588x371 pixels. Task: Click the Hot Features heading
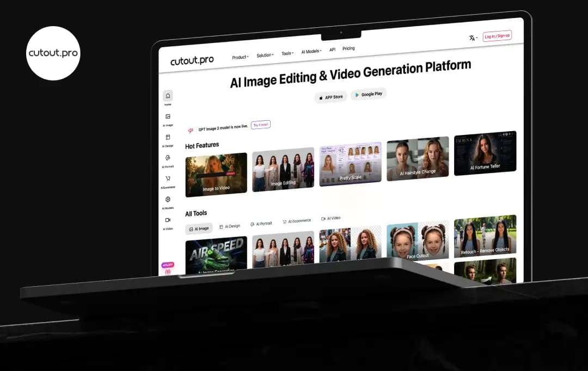pos(202,145)
